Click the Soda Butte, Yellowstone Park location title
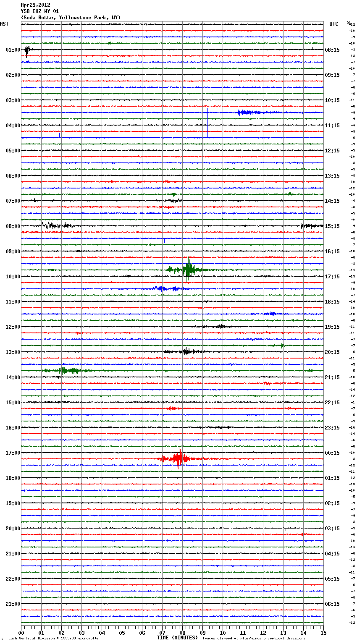Viewport: 357px width, 644px height. (x=71, y=18)
